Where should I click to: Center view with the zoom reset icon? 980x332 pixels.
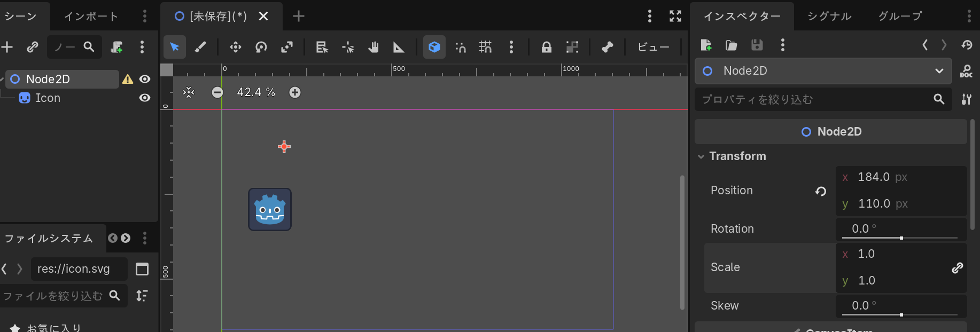[189, 92]
